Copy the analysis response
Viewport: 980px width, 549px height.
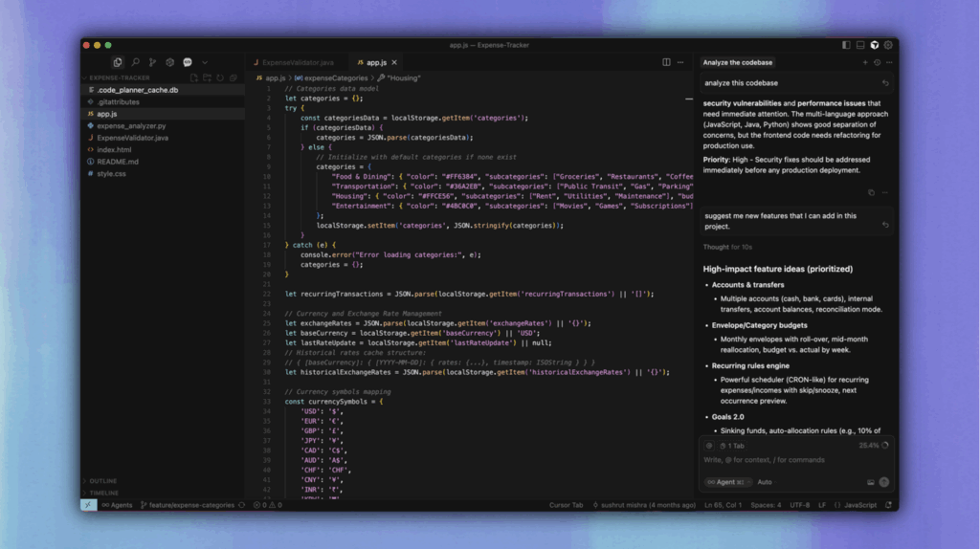pos(871,193)
